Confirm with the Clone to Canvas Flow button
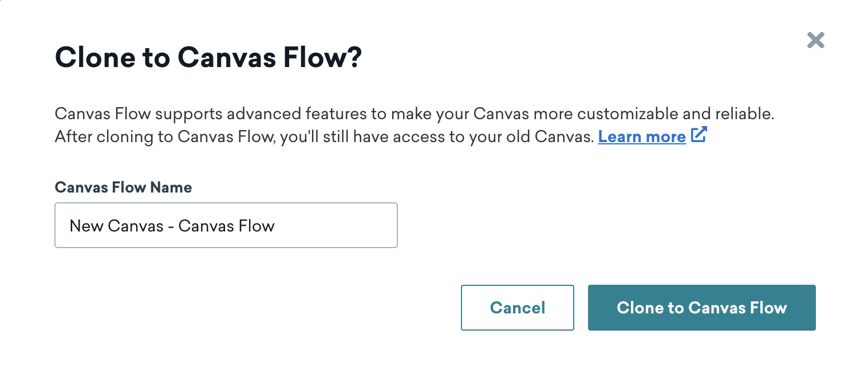The height and width of the screenshot is (369, 868). point(701,308)
